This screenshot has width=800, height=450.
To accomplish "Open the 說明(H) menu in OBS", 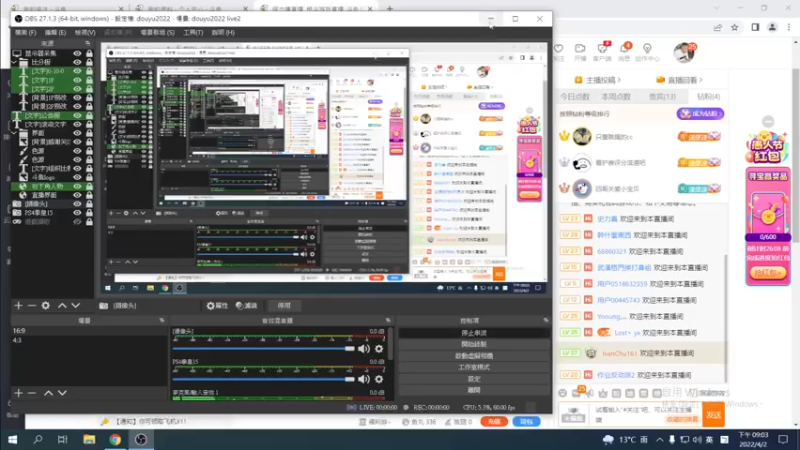I will click(223, 32).
